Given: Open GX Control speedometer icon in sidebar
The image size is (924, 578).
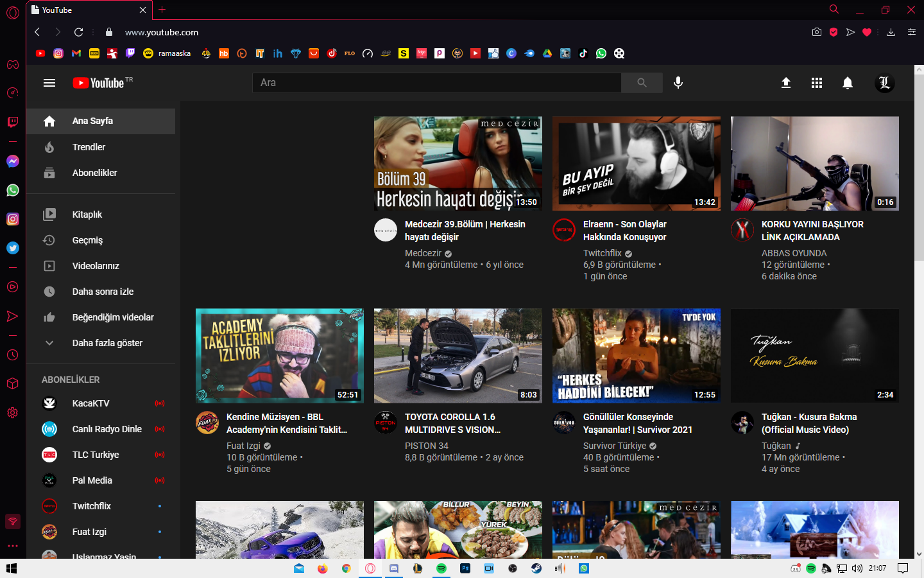Looking at the screenshot, I should (x=13, y=93).
